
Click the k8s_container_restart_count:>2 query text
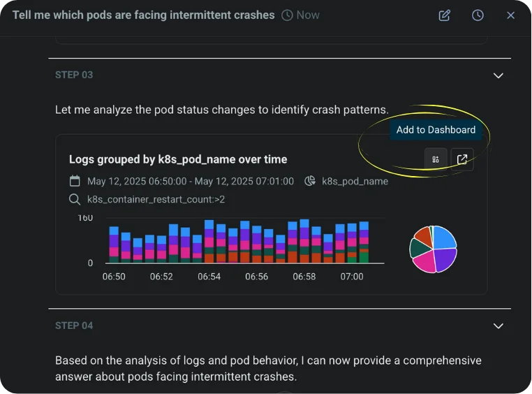point(156,199)
